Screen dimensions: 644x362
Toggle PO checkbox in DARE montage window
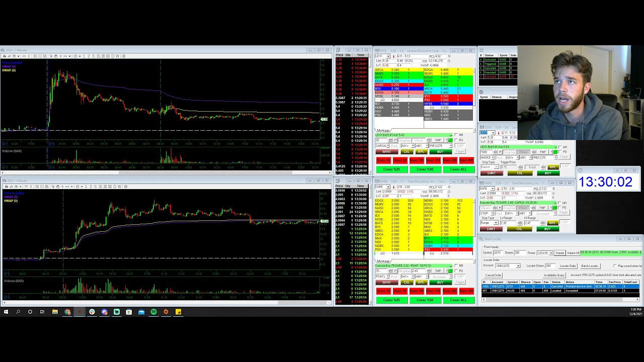456,271
